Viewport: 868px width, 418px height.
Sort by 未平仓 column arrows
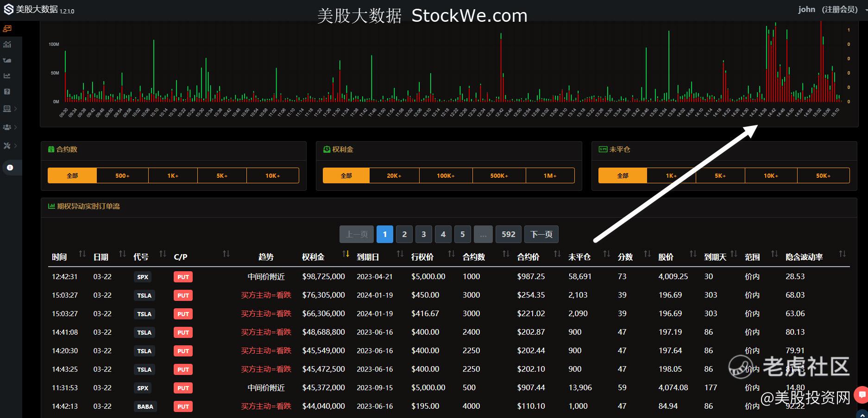click(x=607, y=254)
